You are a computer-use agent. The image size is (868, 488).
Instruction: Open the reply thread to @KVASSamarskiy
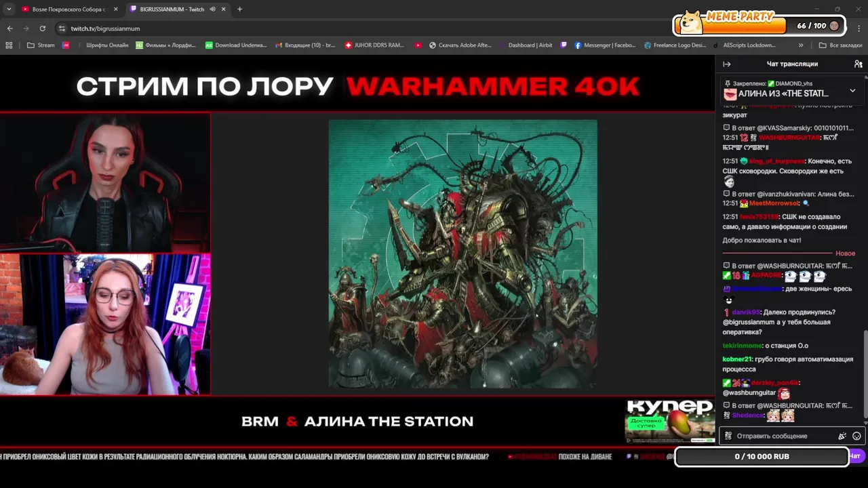click(x=788, y=128)
